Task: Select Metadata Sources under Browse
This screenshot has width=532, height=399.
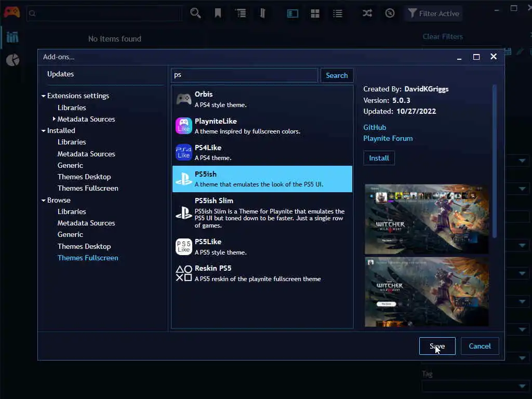Action: 86,223
